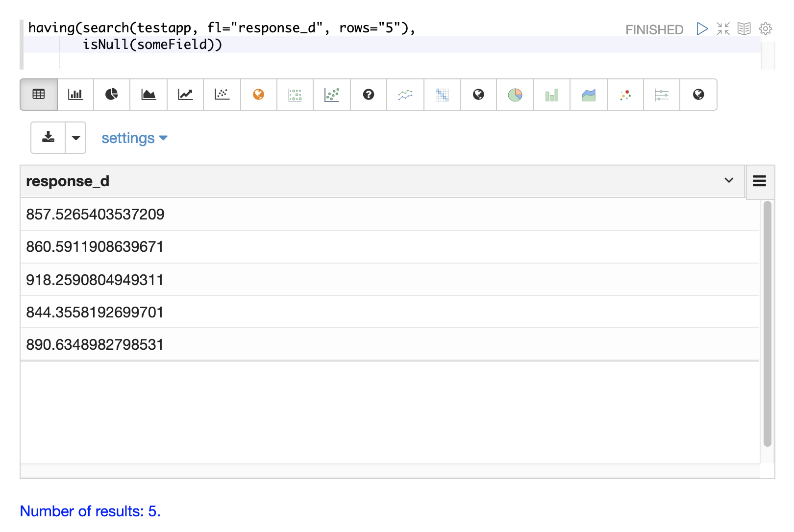Open the question mark visualization
This screenshot has width=794, height=532.
tap(369, 95)
